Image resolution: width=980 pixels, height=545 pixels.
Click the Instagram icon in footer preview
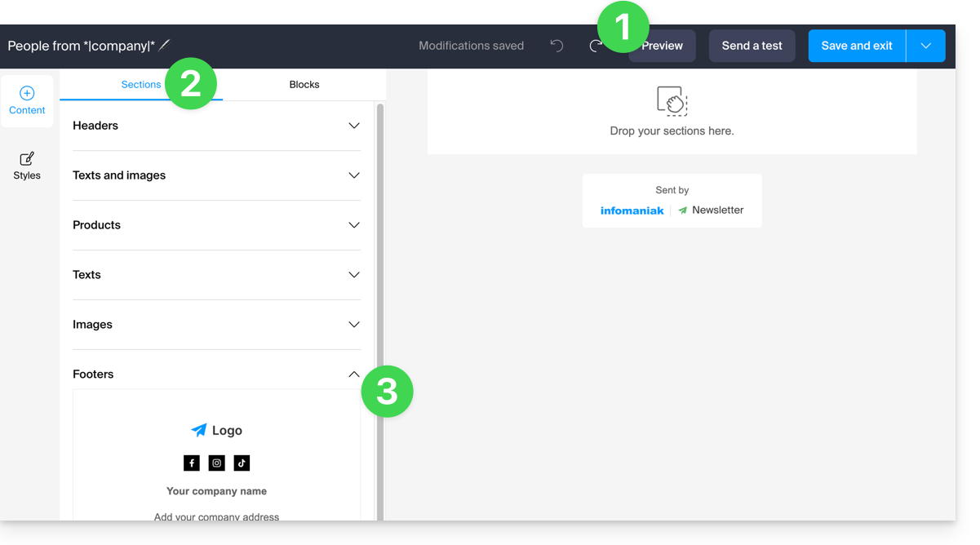216,463
